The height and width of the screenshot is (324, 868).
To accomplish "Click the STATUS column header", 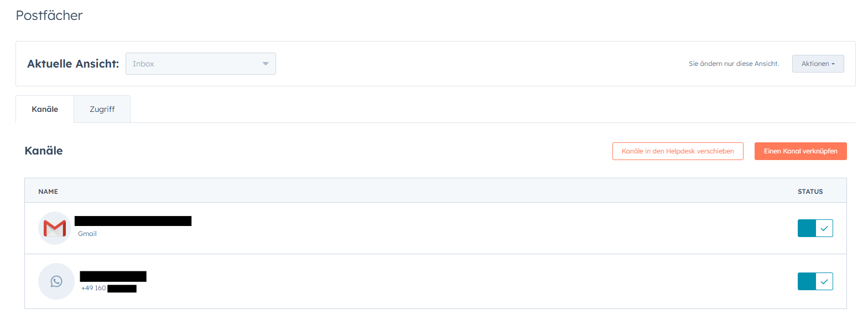I will pyautogui.click(x=810, y=192).
